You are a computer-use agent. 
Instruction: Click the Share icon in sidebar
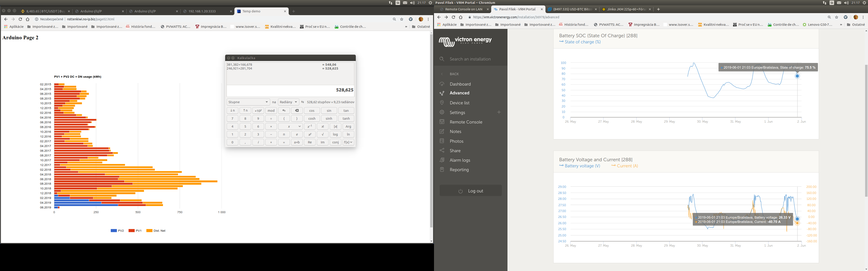pyautogui.click(x=442, y=150)
